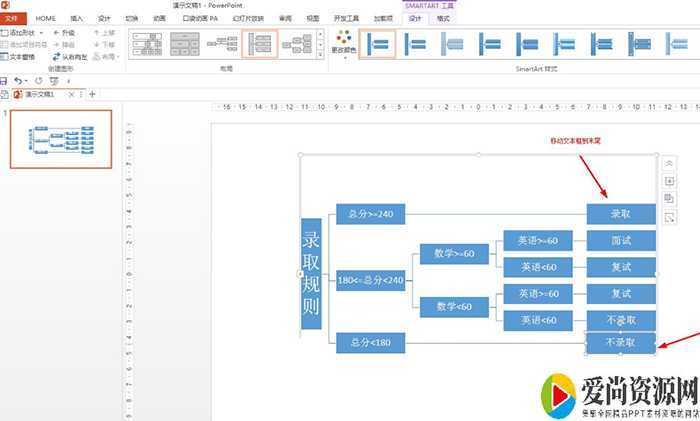Click the Undo arrow icon
The width and height of the screenshot is (700, 421).
[x=18, y=80]
